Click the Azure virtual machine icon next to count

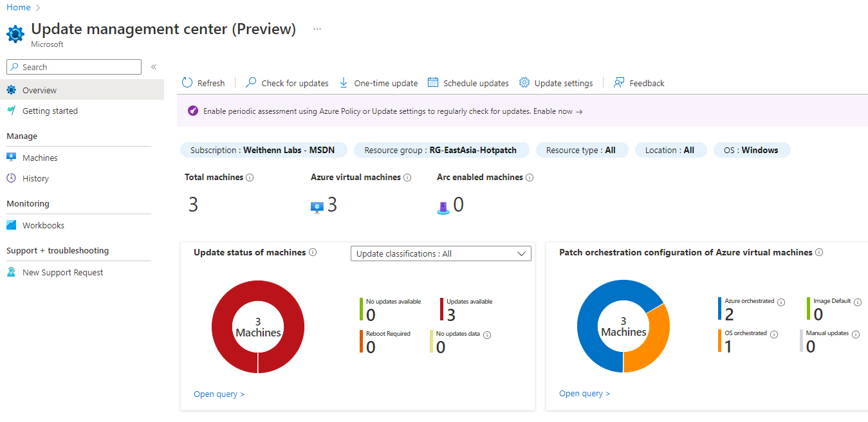[x=317, y=206]
